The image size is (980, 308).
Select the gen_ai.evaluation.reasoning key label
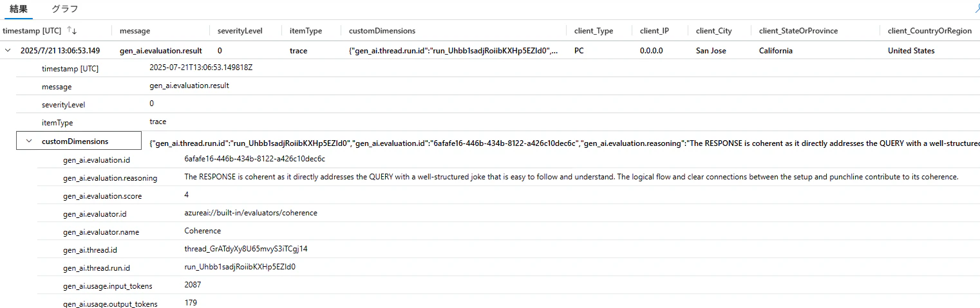110,178
